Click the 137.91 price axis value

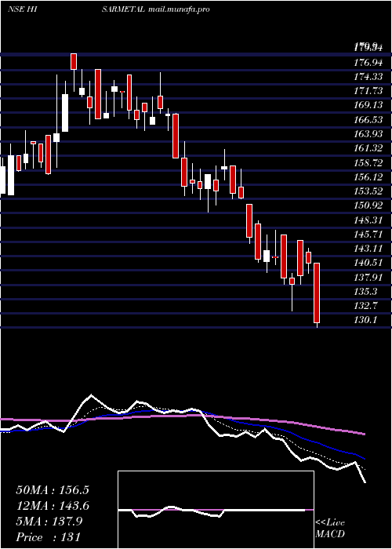point(368,277)
